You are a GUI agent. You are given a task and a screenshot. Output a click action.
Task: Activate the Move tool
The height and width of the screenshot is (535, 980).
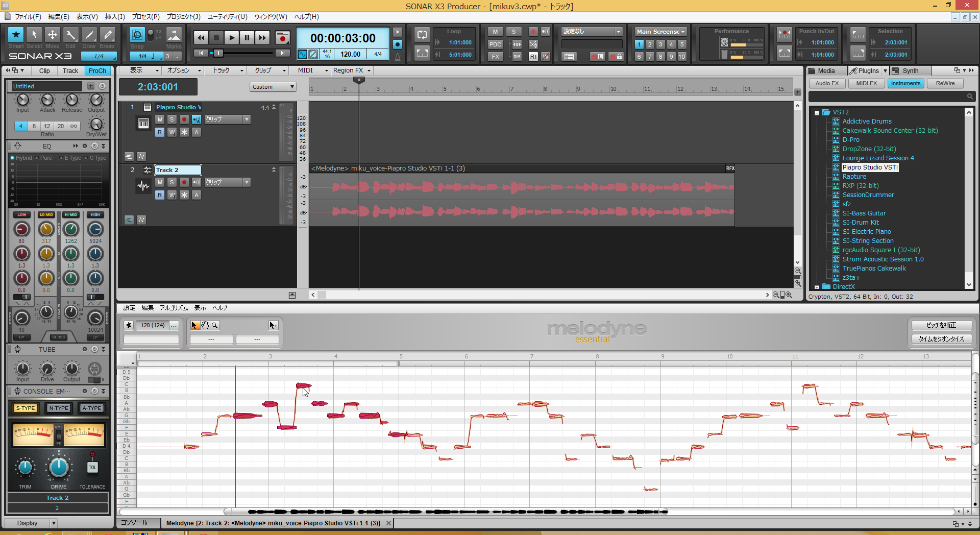[x=53, y=35]
